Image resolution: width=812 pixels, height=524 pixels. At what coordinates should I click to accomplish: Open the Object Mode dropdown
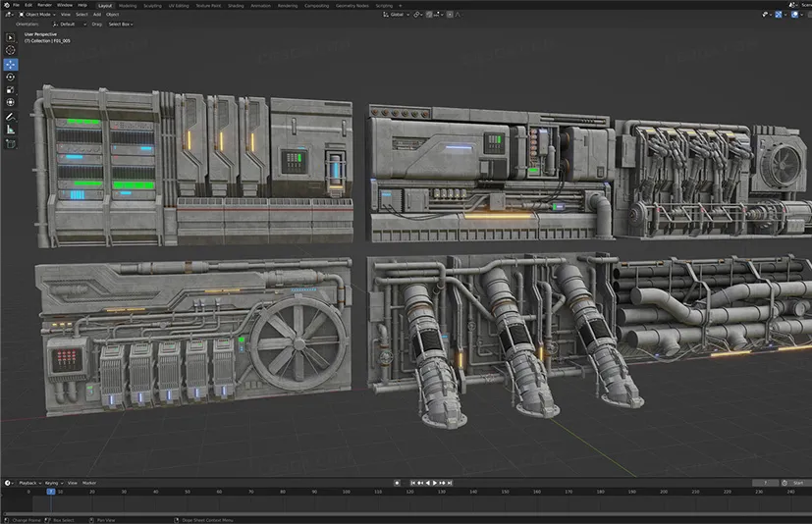pyautogui.click(x=36, y=15)
